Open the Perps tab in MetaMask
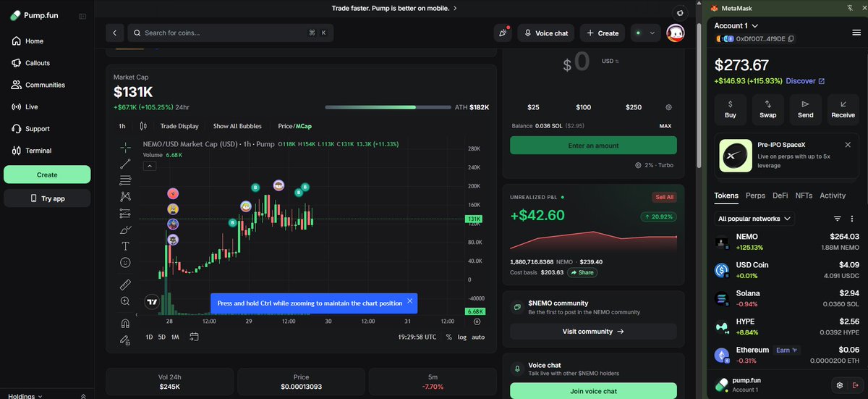This screenshot has height=399, width=868. click(x=755, y=196)
